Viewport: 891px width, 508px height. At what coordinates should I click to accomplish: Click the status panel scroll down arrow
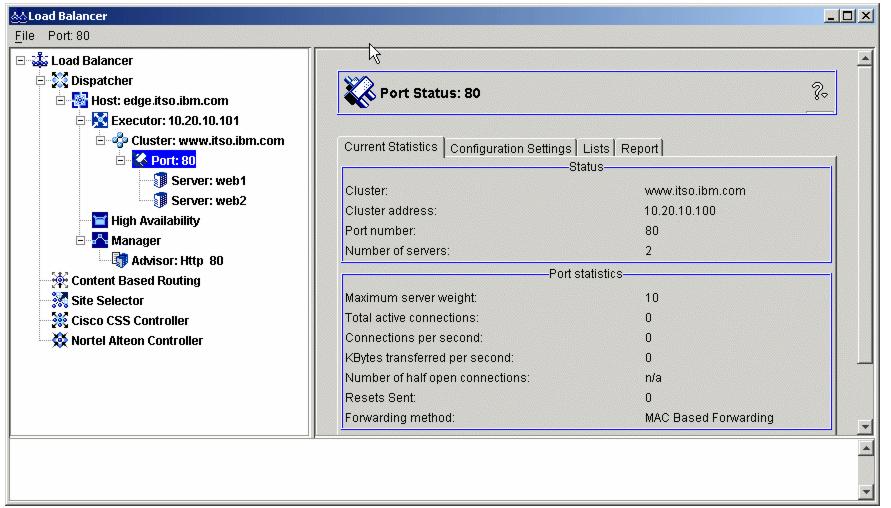point(864,426)
